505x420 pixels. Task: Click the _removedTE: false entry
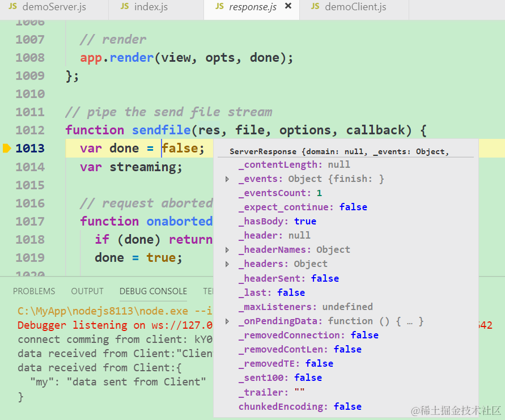click(286, 363)
